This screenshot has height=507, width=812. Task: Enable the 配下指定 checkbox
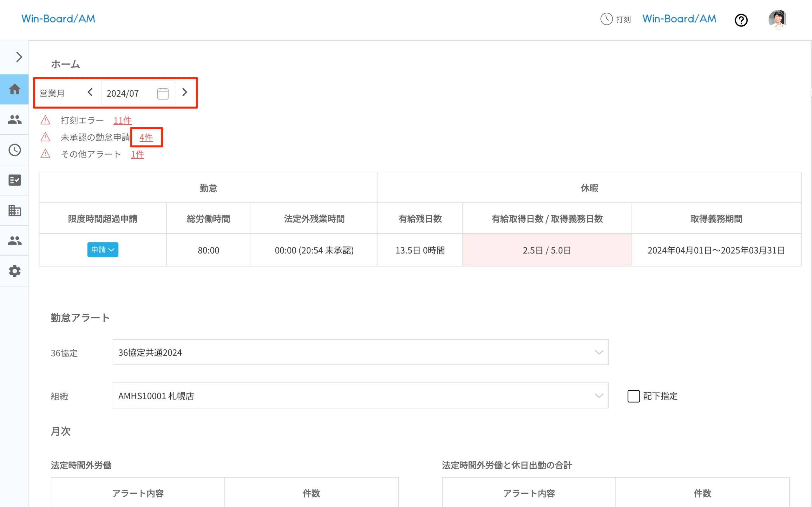coord(633,396)
